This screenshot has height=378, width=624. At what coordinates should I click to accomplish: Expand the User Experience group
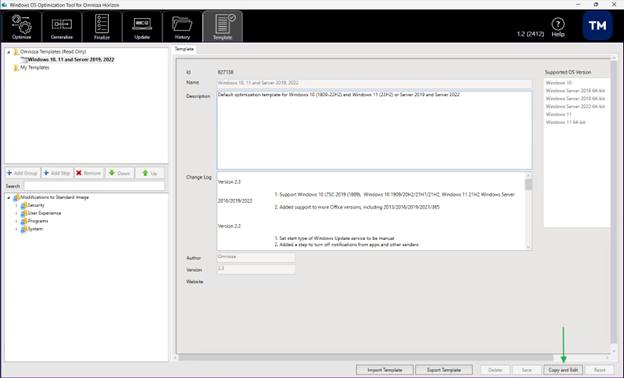point(16,214)
